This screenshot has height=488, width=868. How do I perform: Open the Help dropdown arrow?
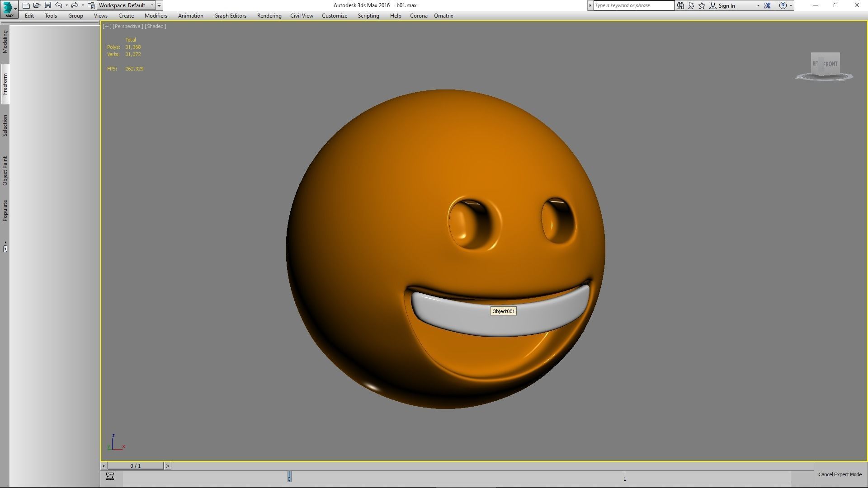(791, 5)
